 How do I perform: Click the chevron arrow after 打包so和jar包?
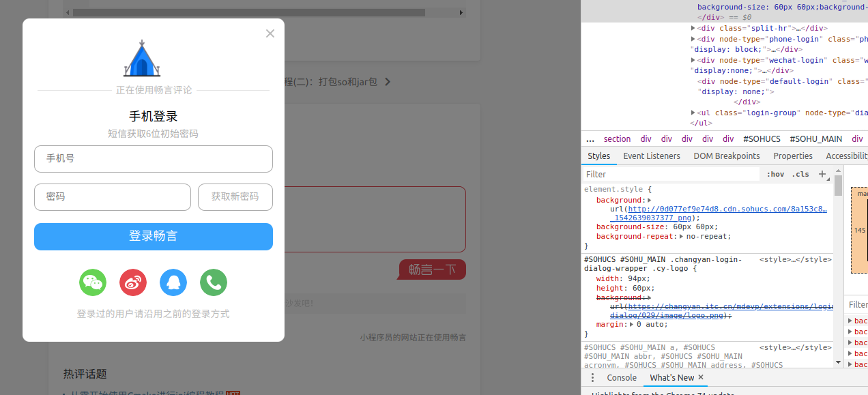[388, 82]
